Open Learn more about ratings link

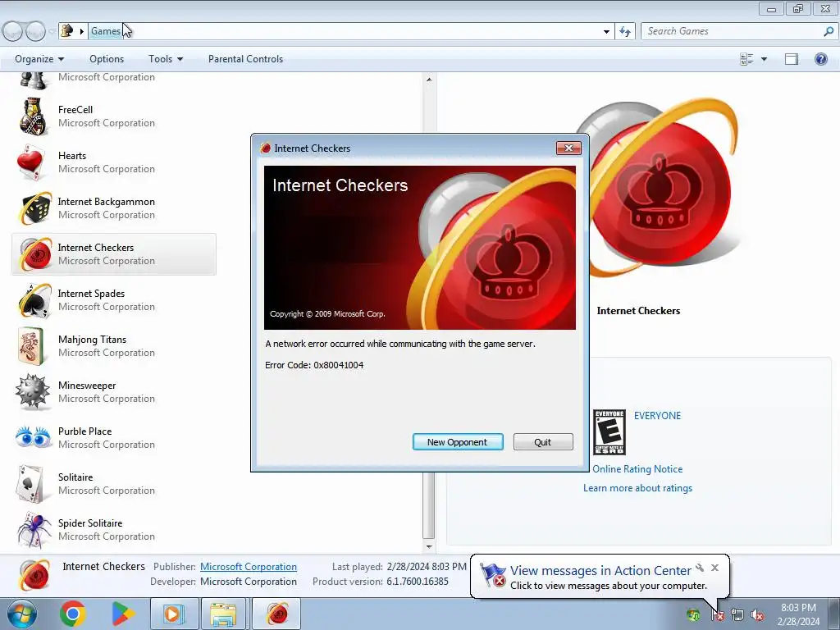637,488
